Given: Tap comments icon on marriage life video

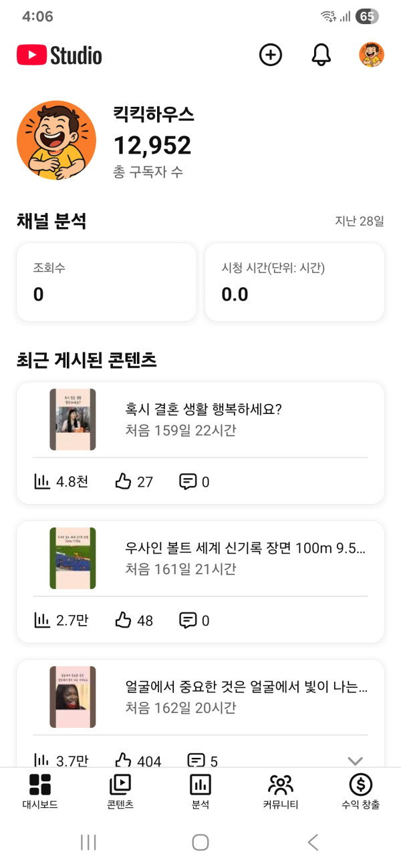Looking at the screenshot, I should pos(188,481).
